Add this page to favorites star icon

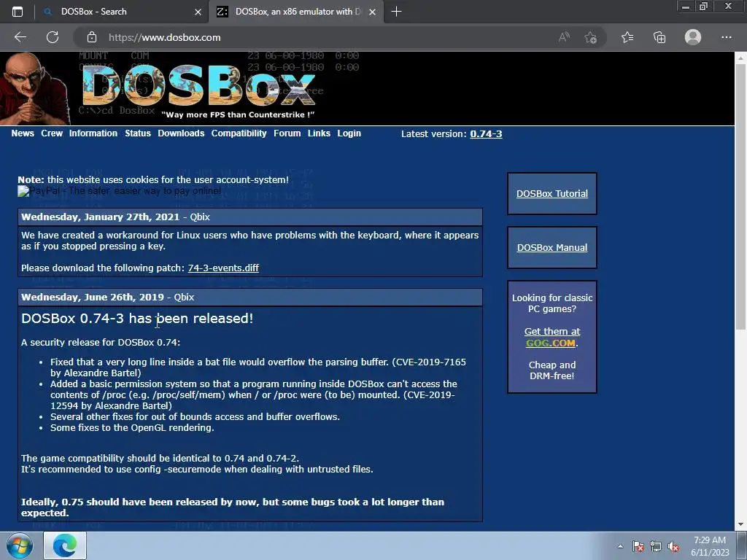click(591, 37)
